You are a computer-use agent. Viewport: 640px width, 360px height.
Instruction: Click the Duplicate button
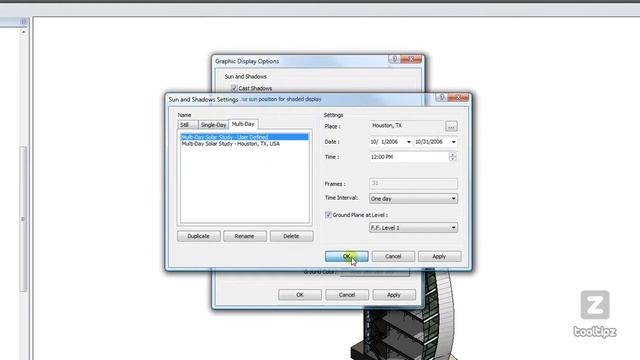pos(199,236)
